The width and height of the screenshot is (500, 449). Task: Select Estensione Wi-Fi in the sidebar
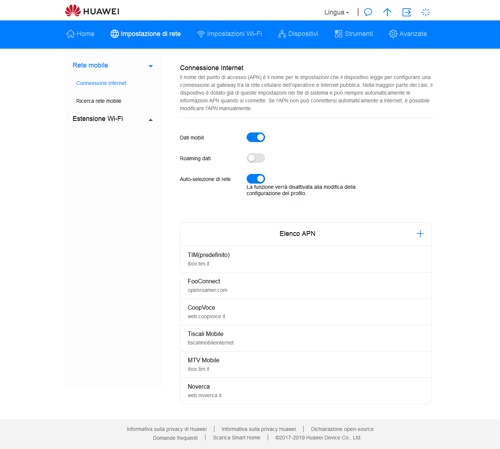click(x=98, y=119)
